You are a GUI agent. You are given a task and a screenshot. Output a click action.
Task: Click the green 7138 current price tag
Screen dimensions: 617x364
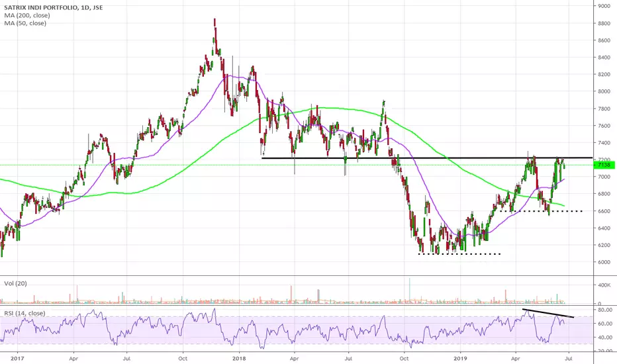click(604, 165)
